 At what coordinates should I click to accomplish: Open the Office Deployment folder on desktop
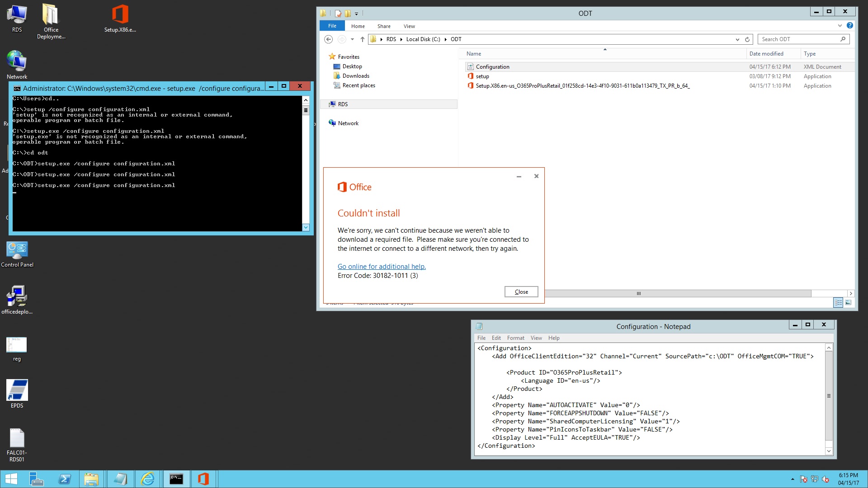(x=51, y=21)
